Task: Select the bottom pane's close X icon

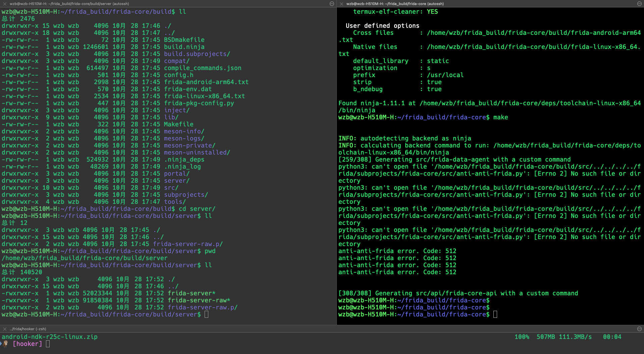Action: click(x=4, y=329)
